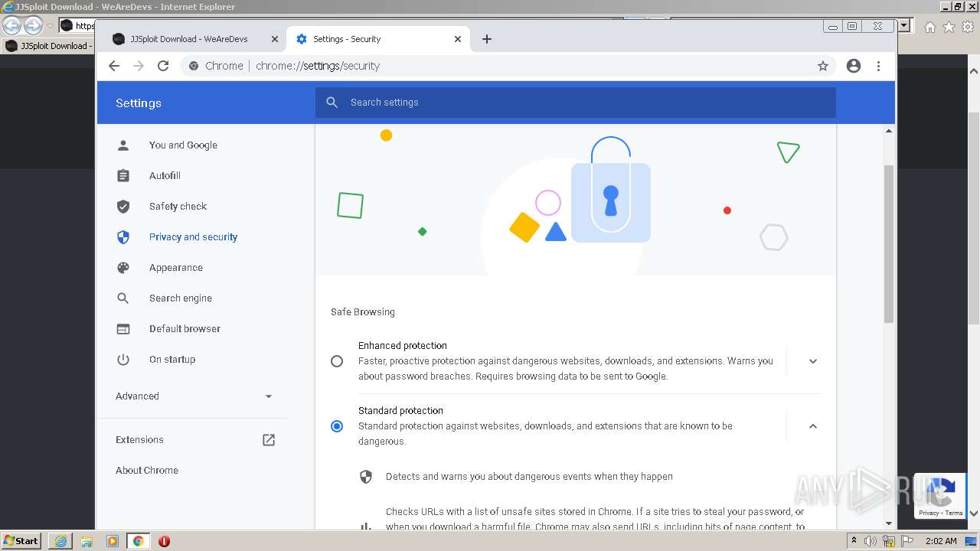Click the On startup power icon
The height and width of the screenshot is (551, 980).
[x=123, y=360]
